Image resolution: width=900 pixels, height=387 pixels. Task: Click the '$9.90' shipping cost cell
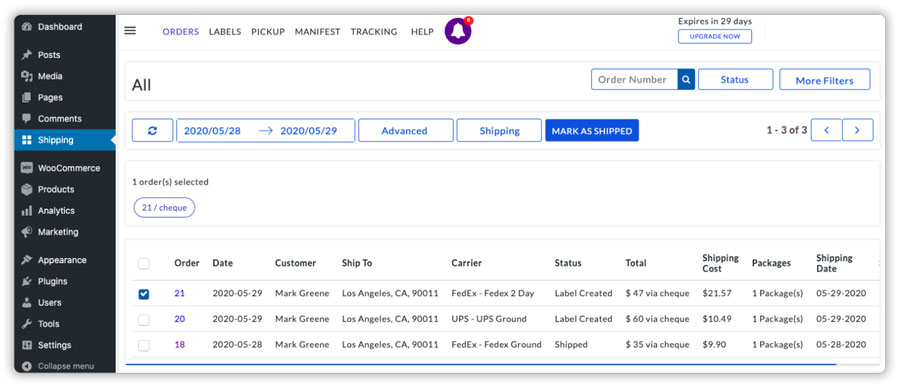pyautogui.click(x=715, y=345)
